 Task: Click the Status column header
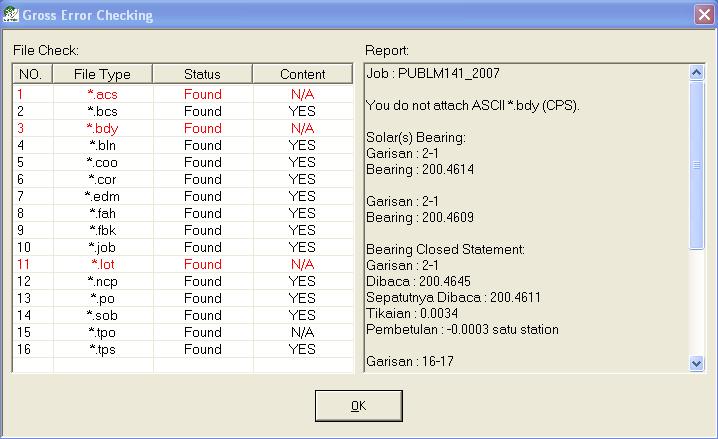click(x=202, y=74)
